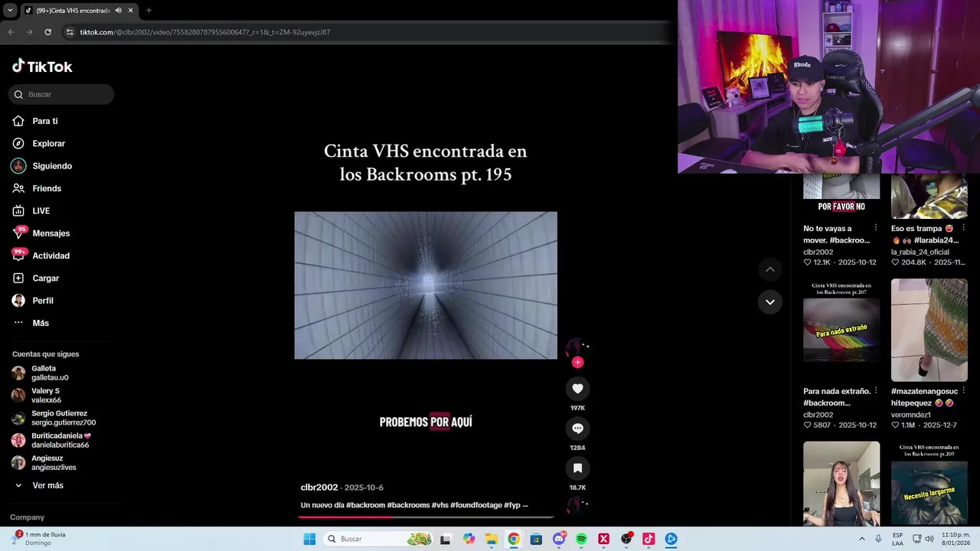Show hidden tray icons chevron

[862, 539]
